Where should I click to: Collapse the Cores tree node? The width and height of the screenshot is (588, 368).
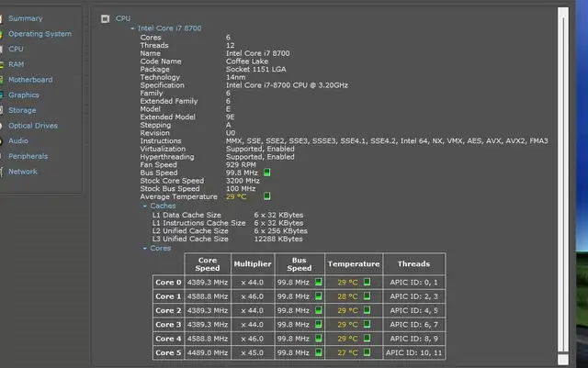(145, 249)
